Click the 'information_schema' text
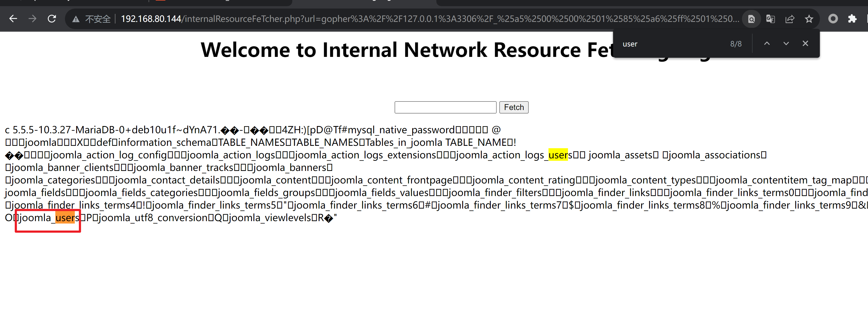This screenshot has width=868, height=313. tap(165, 143)
